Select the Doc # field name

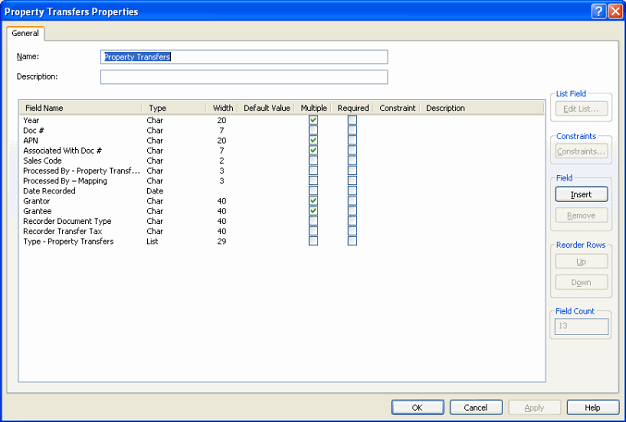[34, 130]
